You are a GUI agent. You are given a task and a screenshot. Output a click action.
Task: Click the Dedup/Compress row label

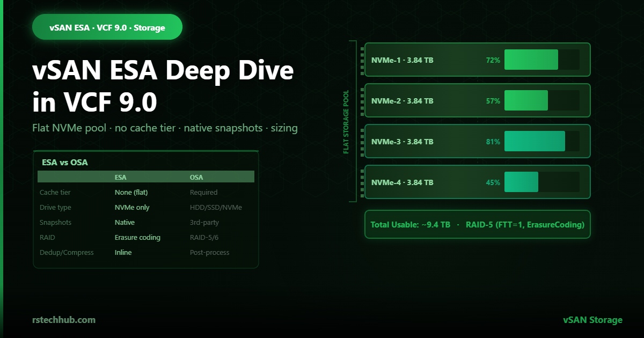[67, 252]
